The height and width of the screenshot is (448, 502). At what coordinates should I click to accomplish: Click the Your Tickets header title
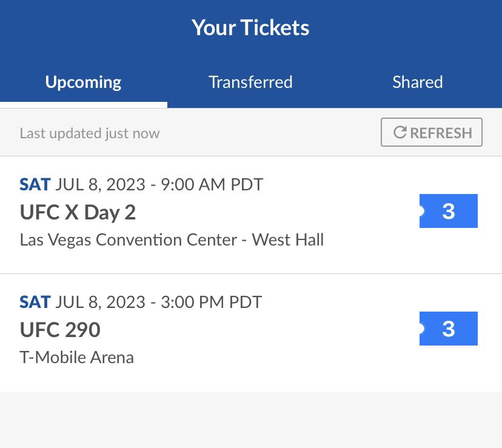click(250, 27)
